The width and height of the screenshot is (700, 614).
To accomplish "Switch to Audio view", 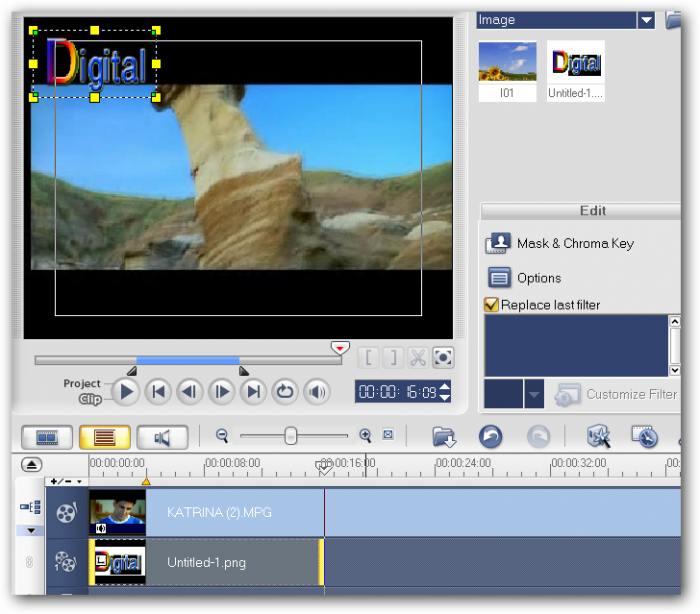I will [162, 437].
